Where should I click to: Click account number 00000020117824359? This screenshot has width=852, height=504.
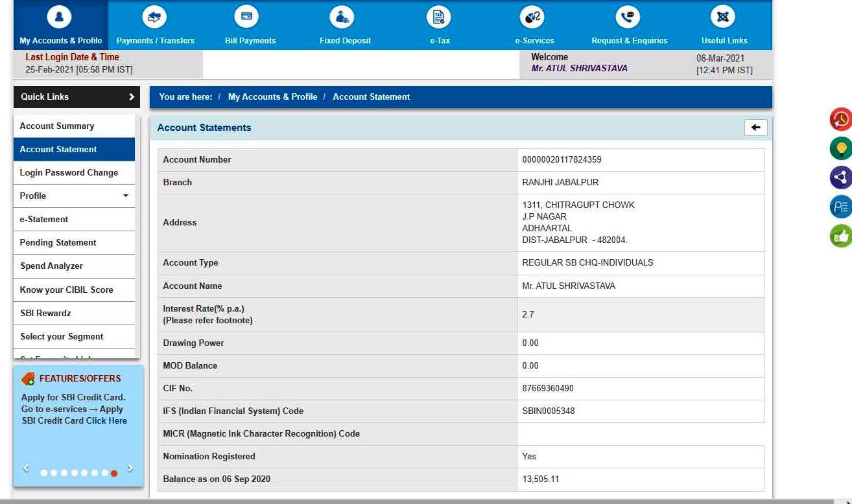pyautogui.click(x=562, y=159)
